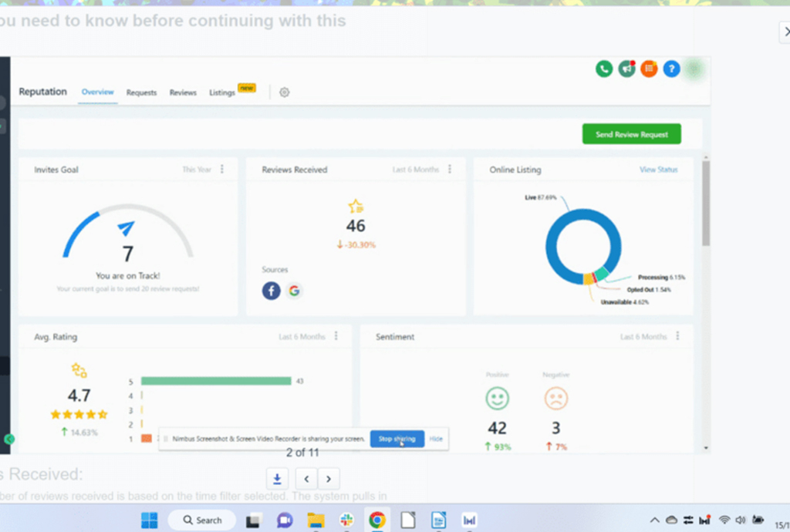Open the Avg. Rating three-dot menu
This screenshot has width=790, height=532.
pyautogui.click(x=336, y=336)
